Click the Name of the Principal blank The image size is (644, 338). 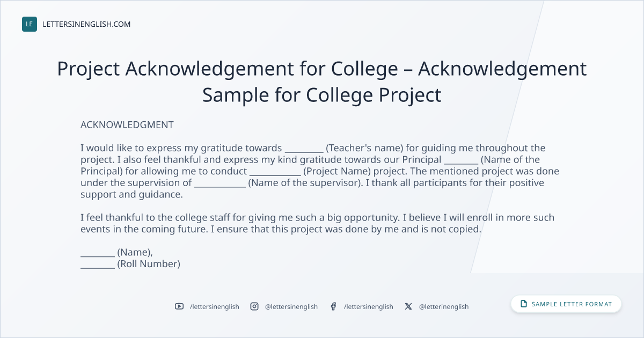click(461, 161)
